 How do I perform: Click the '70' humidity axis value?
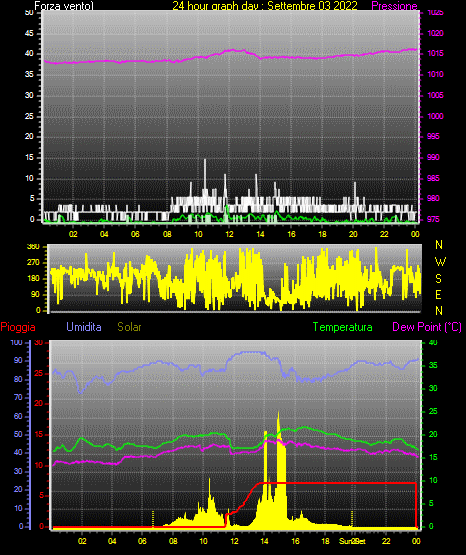tap(18, 397)
